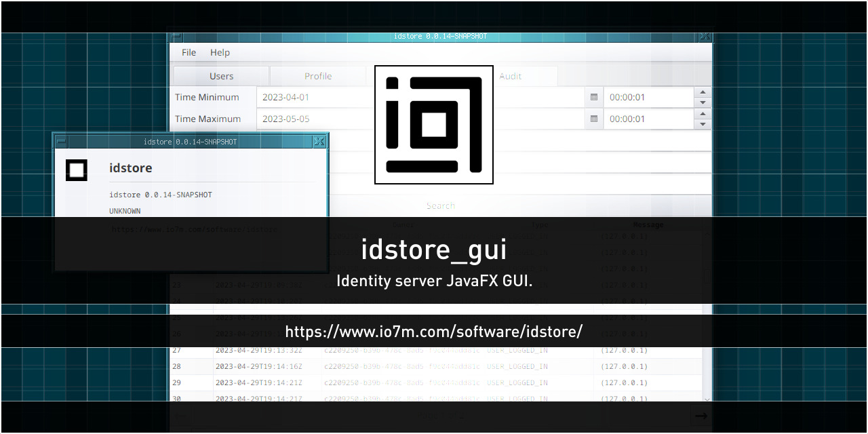Screen dimensions: 868x434
Task: Click the table scrollbar down arrow
Action: (707, 399)
